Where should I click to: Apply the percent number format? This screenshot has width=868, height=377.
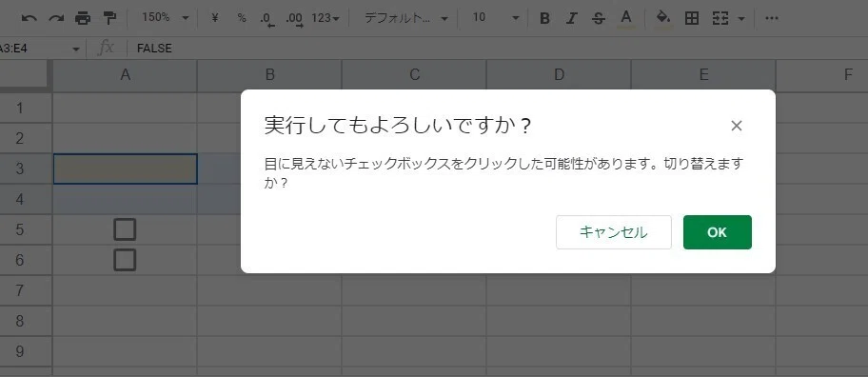pyautogui.click(x=242, y=18)
